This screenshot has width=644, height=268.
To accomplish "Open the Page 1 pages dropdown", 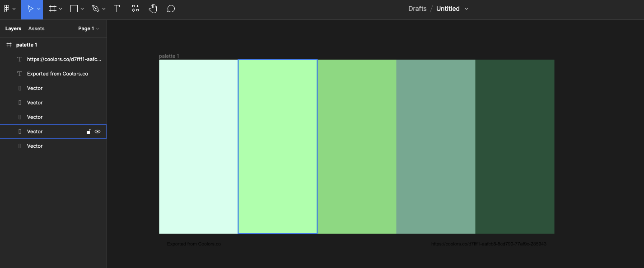I will click(x=89, y=28).
